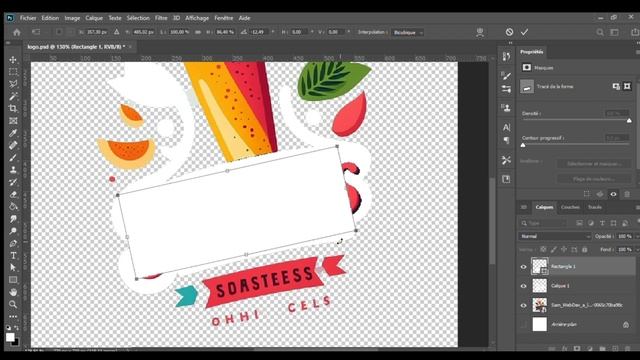This screenshot has width=640, height=360.
Task: Expand the Opacité value dropdown arrow
Action: click(x=638, y=236)
